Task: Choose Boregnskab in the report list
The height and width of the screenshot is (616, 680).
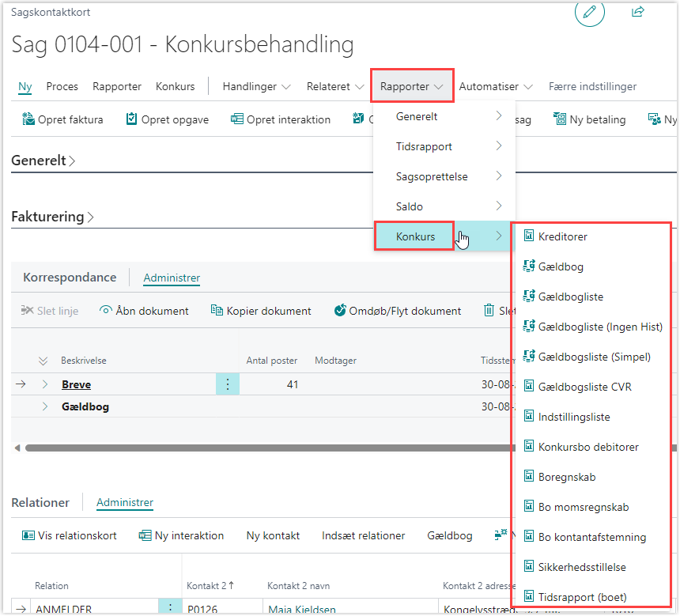Action: tap(566, 477)
